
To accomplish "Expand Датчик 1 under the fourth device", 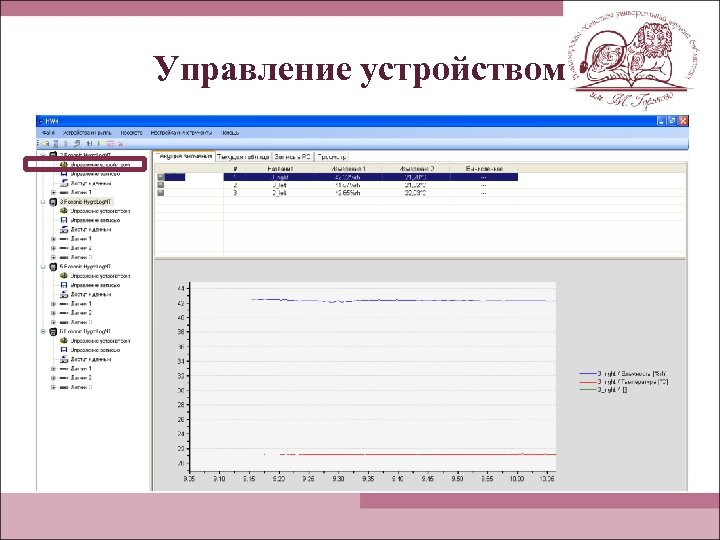I will (x=53, y=369).
